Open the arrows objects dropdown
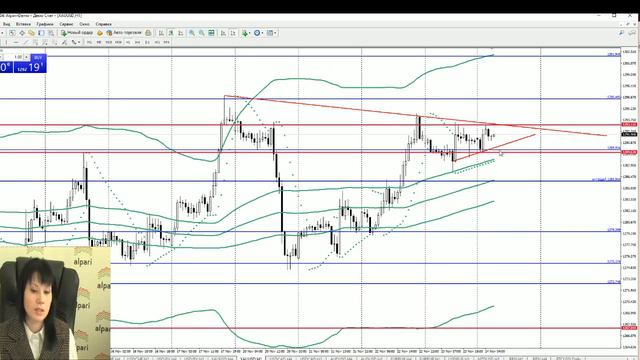This screenshot has width=640, height=360. click(75, 42)
